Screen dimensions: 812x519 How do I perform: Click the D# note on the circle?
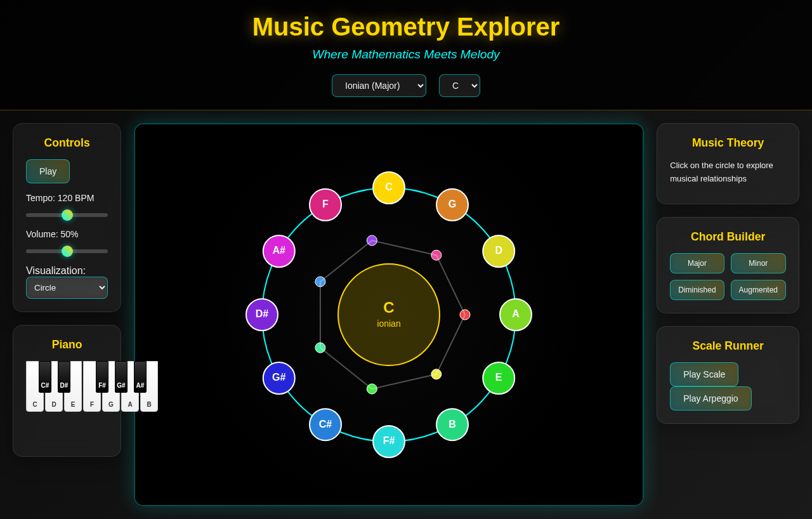261,314
